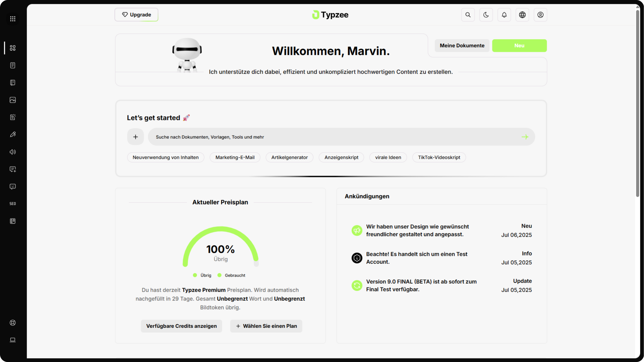Click the search magnifier icon in header
This screenshot has width=644, height=362.
(468, 15)
